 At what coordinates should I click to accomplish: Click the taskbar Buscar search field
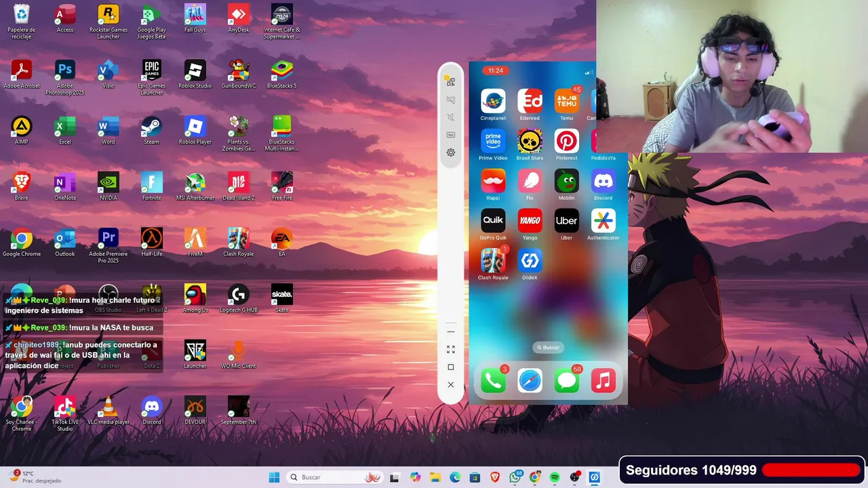(x=335, y=477)
